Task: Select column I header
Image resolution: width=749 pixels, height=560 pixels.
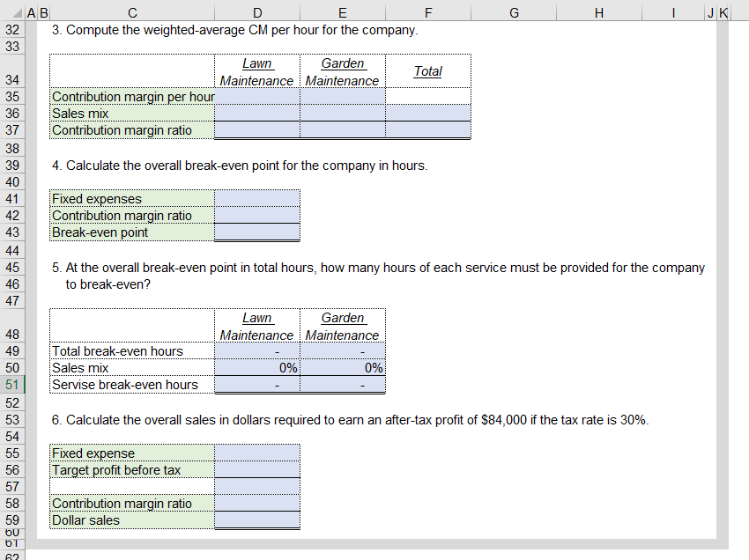Action: tap(673, 13)
